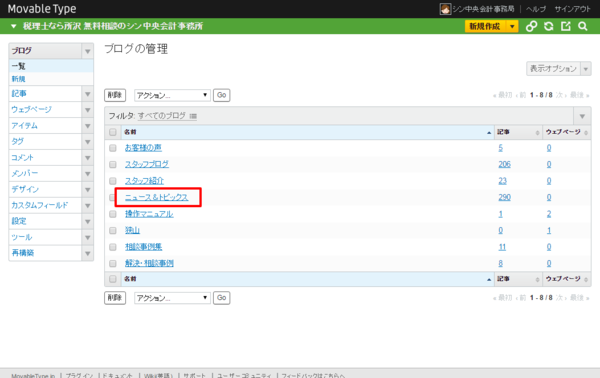This screenshot has width=600, height=378.
Task: Open the 新規作成 dropdown arrow
Action: (512, 26)
